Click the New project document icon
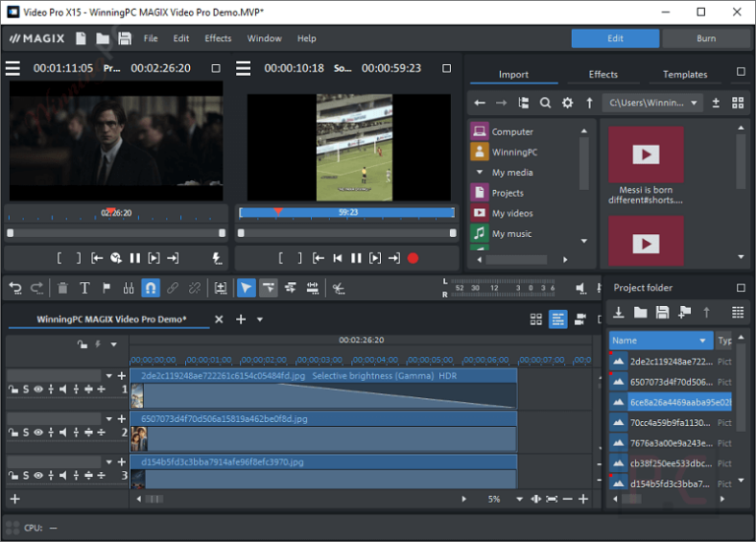This screenshot has width=756, height=542. [81, 38]
